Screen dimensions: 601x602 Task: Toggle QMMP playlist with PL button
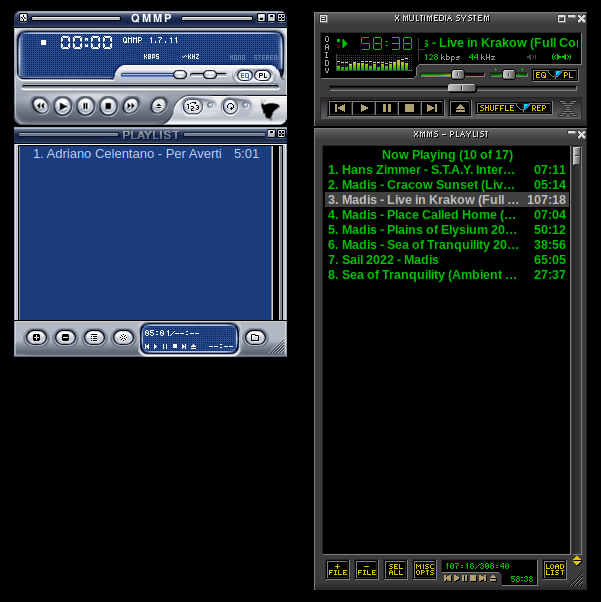coord(263,76)
